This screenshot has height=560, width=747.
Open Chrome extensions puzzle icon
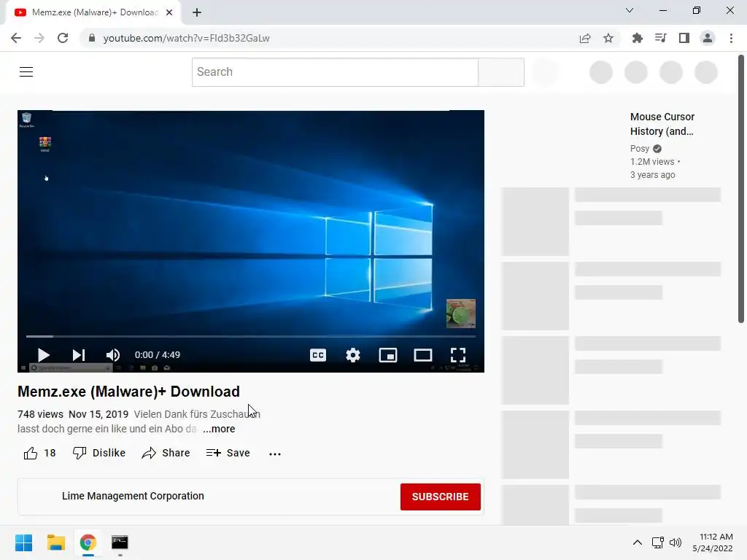pyautogui.click(x=637, y=38)
